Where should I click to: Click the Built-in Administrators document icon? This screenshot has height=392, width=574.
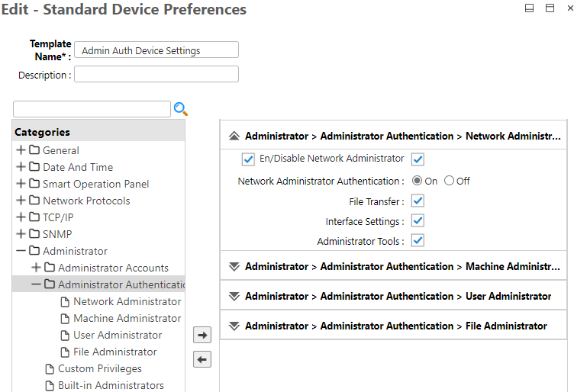[50, 386]
